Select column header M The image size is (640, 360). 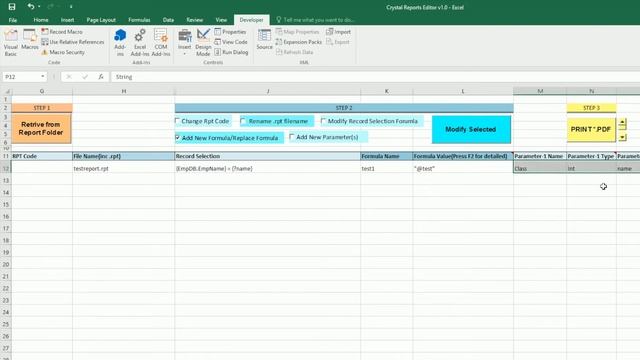(540, 91)
